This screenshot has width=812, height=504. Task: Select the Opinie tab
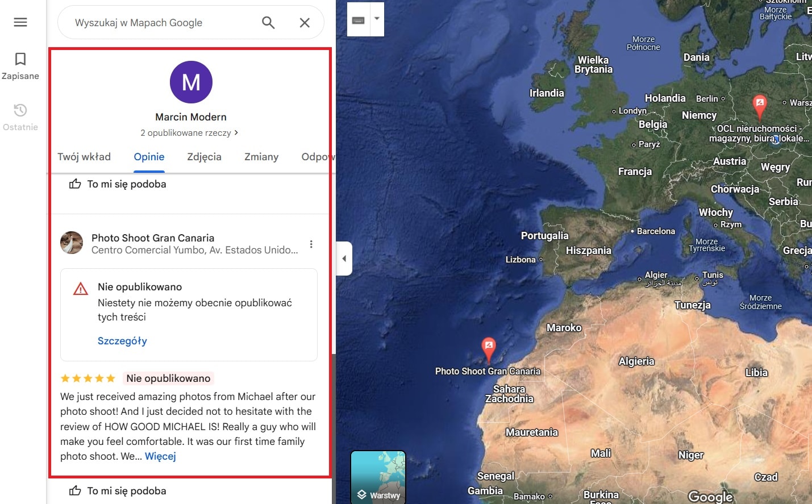[x=149, y=157]
